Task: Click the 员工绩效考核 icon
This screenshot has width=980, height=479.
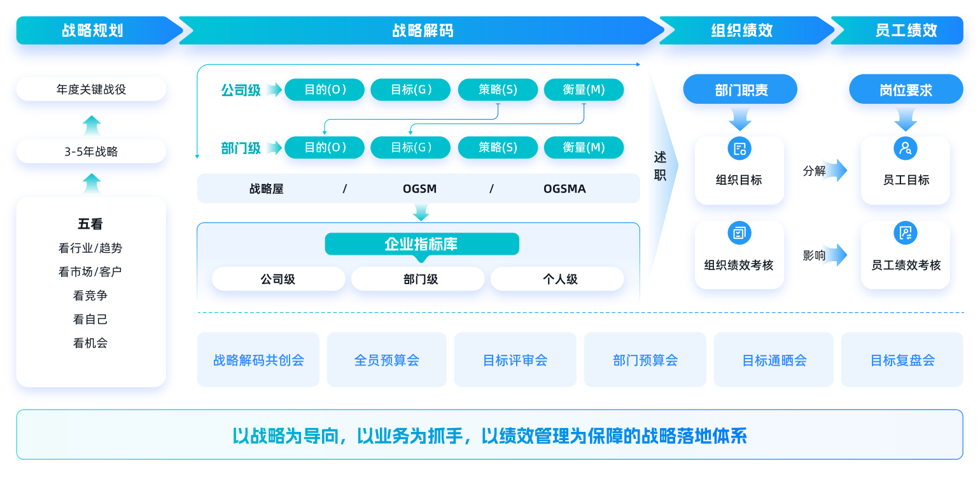Action: pyautogui.click(x=905, y=233)
